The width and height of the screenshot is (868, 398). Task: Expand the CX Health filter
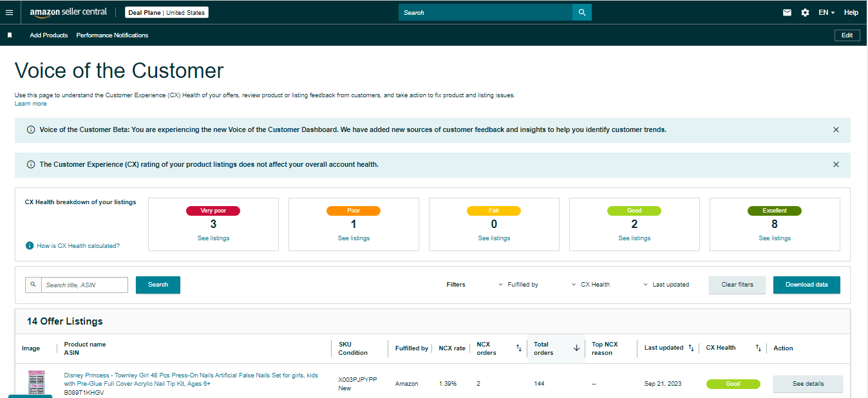coord(590,285)
